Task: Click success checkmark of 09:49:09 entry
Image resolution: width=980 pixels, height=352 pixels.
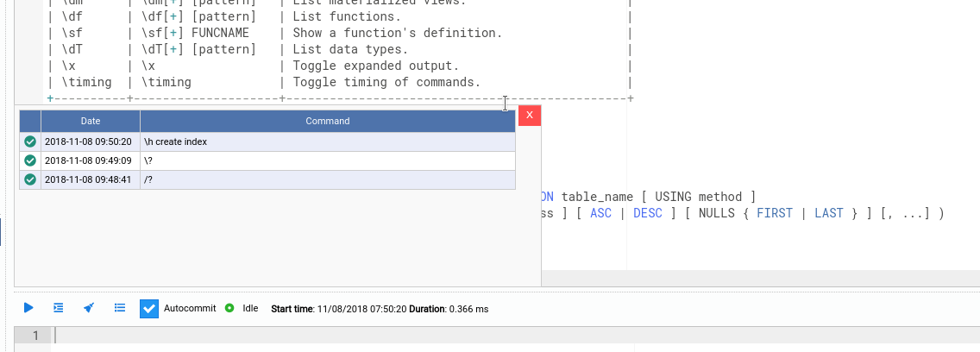Action: pyautogui.click(x=30, y=160)
